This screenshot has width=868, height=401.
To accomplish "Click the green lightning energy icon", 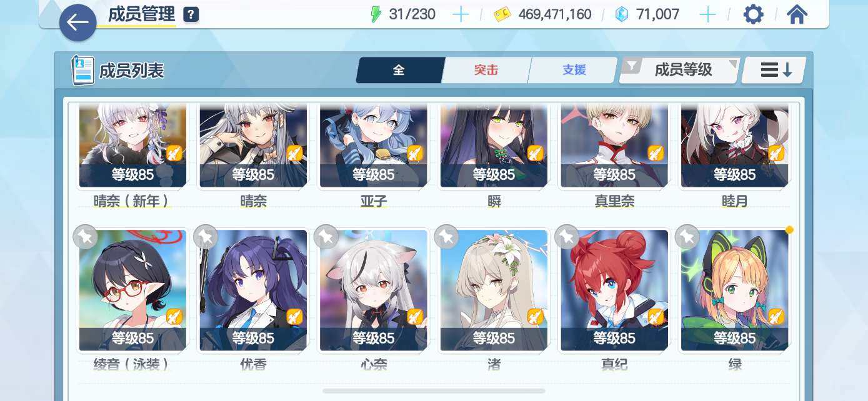I will [x=376, y=14].
